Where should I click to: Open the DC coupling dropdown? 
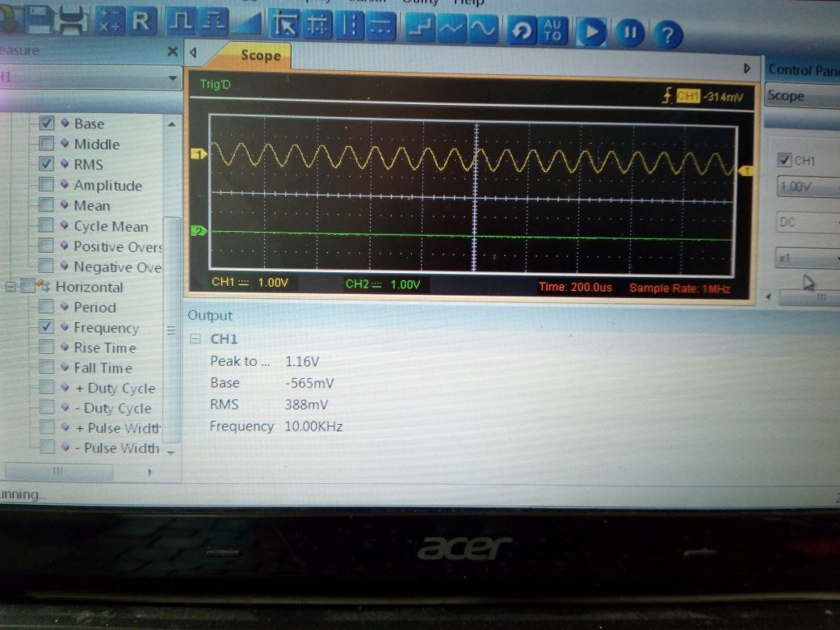pyautogui.click(x=808, y=222)
